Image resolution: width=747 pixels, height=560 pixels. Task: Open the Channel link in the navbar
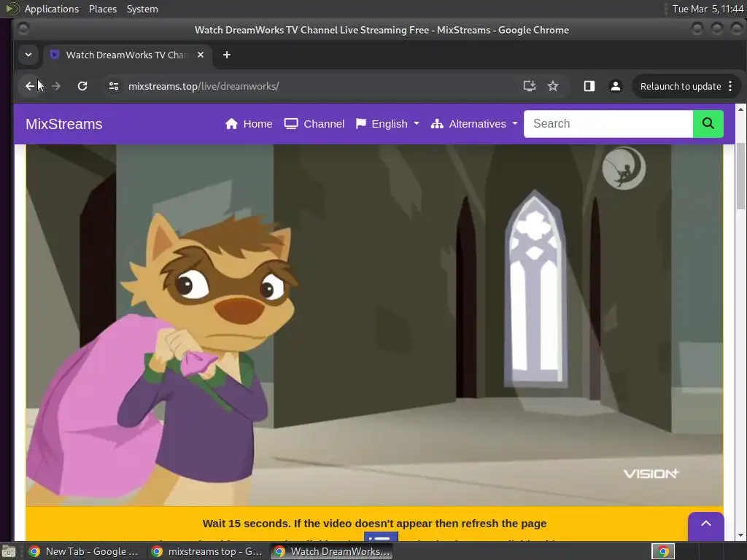point(314,124)
